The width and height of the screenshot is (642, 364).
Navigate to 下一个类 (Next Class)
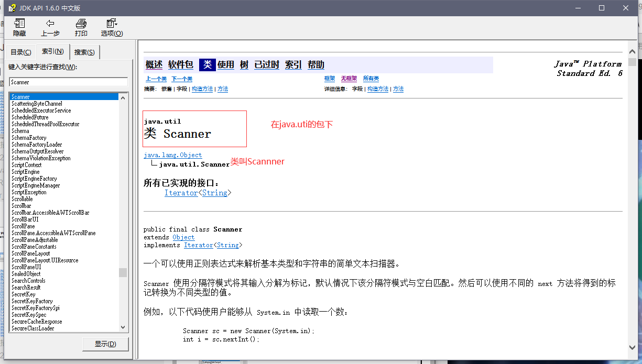click(x=182, y=78)
